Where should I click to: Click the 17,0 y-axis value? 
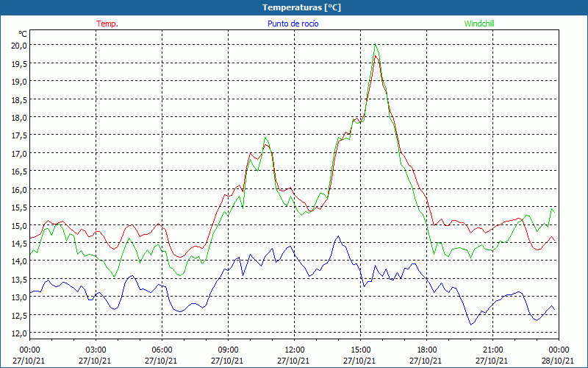click(20, 154)
